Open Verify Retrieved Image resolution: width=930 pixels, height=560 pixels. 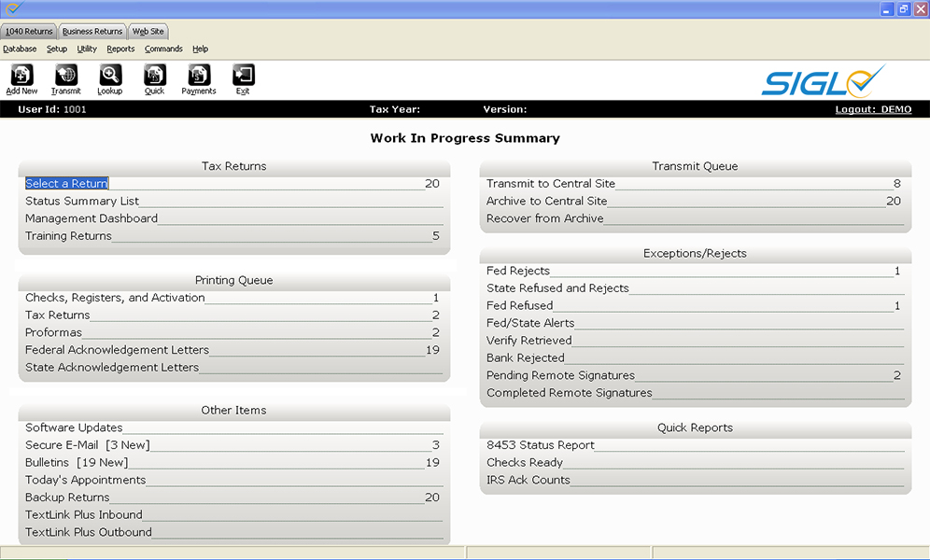click(x=529, y=340)
